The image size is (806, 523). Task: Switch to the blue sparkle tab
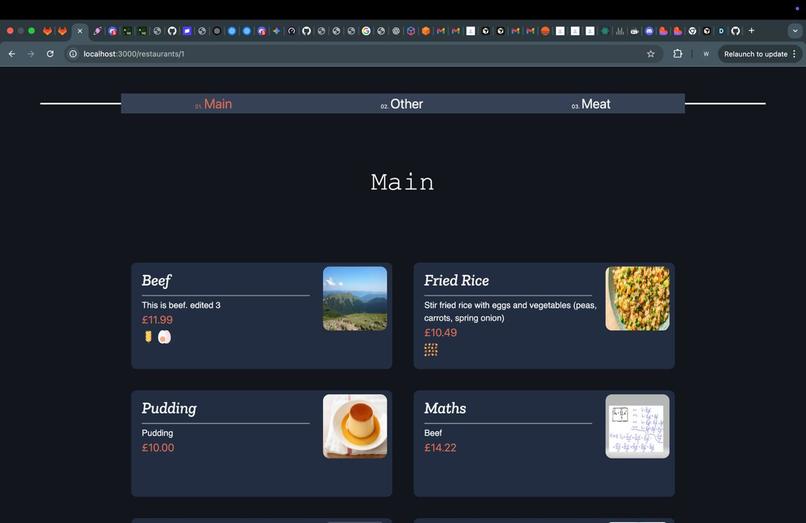click(x=277, y=31)
